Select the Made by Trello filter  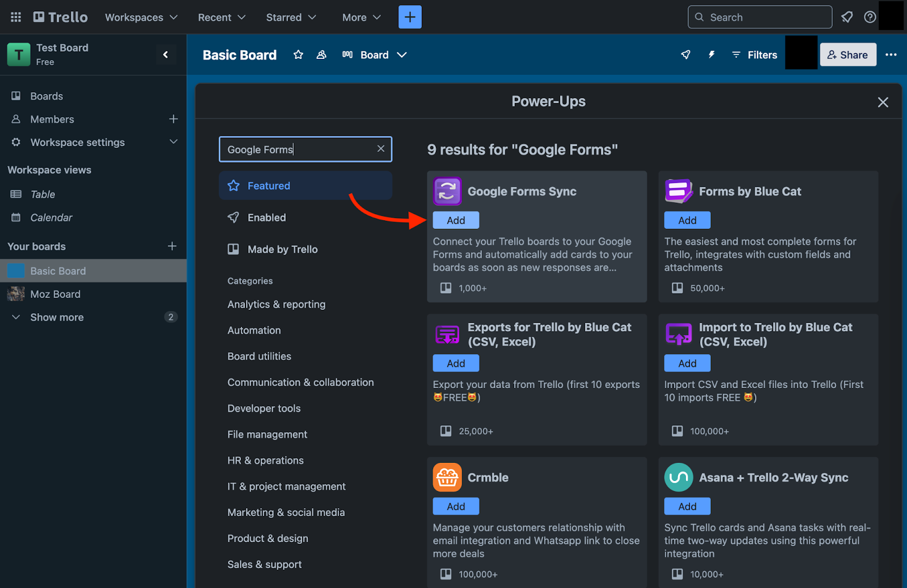click(x=282, y=249)
